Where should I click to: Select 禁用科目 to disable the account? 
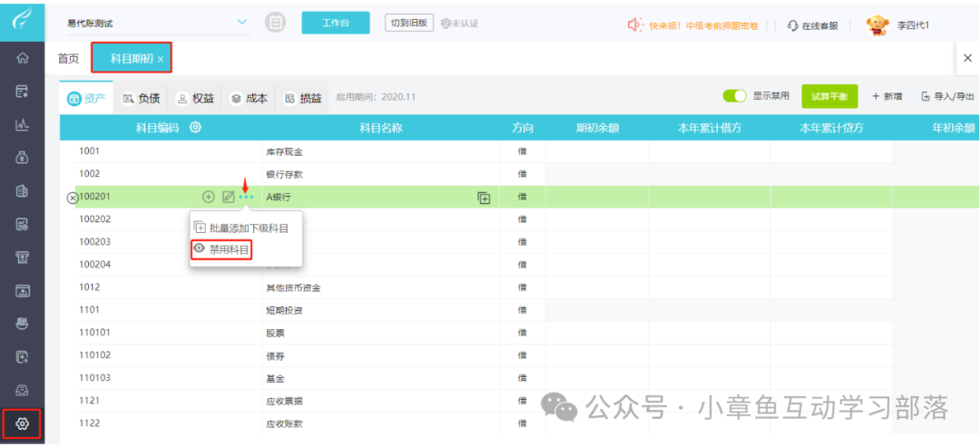tap(222, 248)
